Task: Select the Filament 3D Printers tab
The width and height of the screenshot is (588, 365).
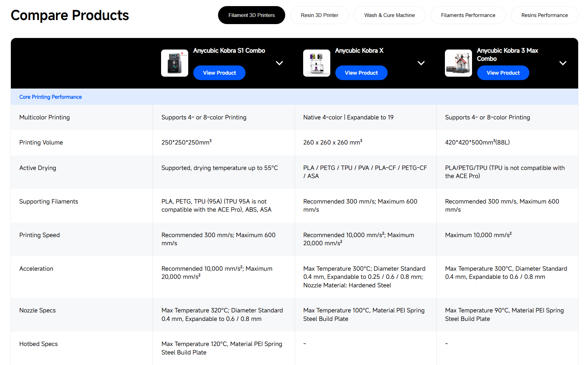Action: pos(252,15)
